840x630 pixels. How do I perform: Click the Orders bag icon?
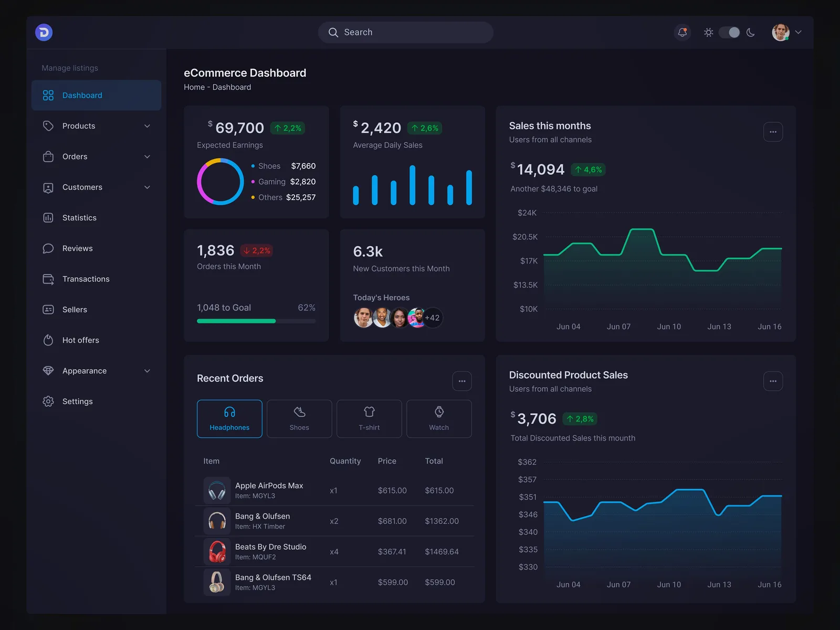click(48, 156)
